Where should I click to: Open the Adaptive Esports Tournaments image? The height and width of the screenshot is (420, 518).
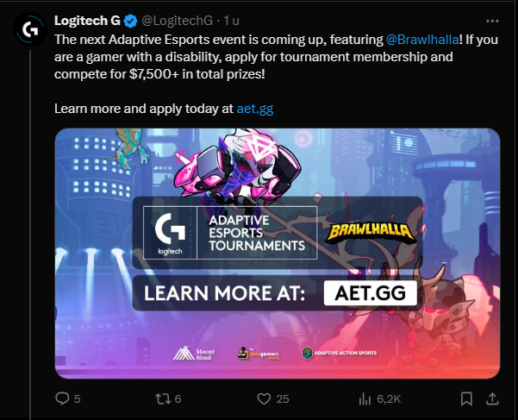coord(278,254)
